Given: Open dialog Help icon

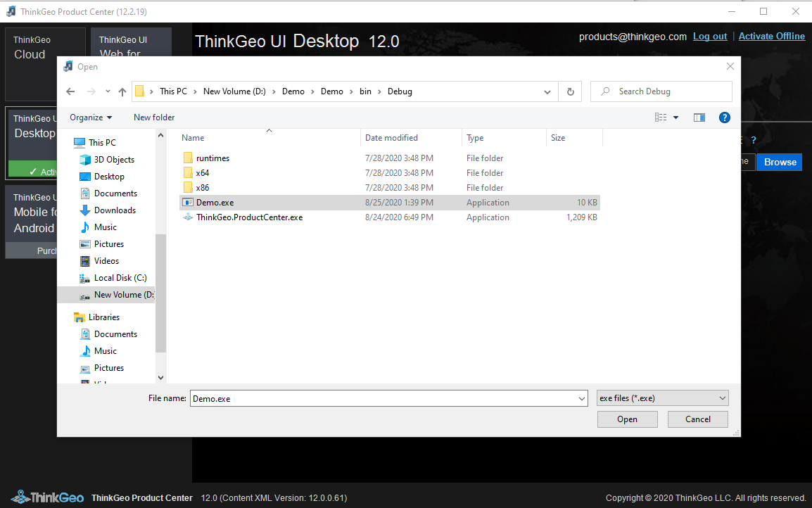Looking at the screenshot, I should (x=725, y=118).
